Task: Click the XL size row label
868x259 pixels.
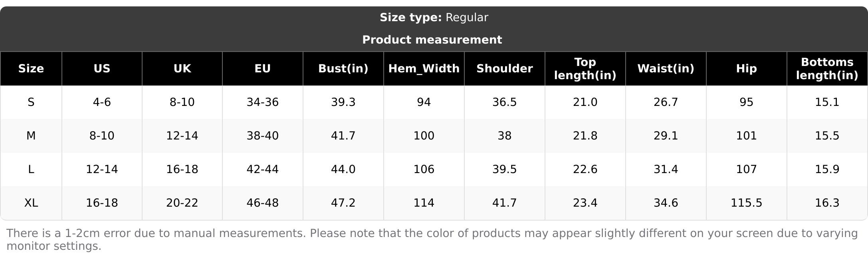Action: pyautogui.click(x=31, y=203)
